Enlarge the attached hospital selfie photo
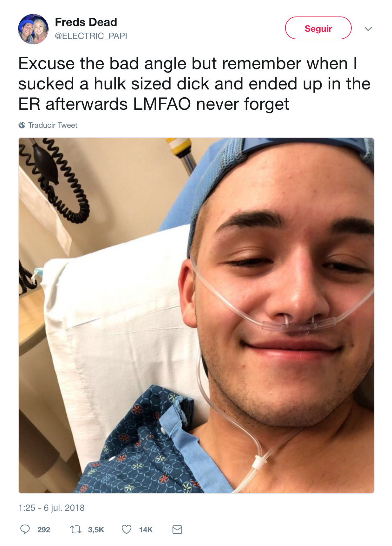 coord(196,315)
